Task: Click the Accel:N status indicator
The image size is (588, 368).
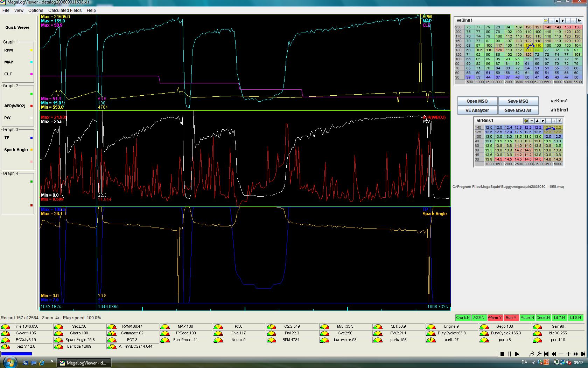Action: [527, 318]
